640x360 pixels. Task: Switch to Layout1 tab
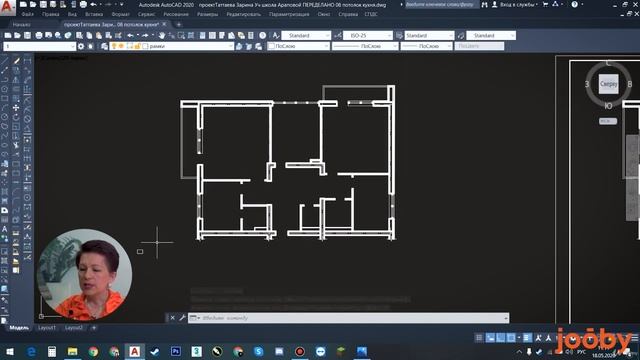tap(47, 328)
